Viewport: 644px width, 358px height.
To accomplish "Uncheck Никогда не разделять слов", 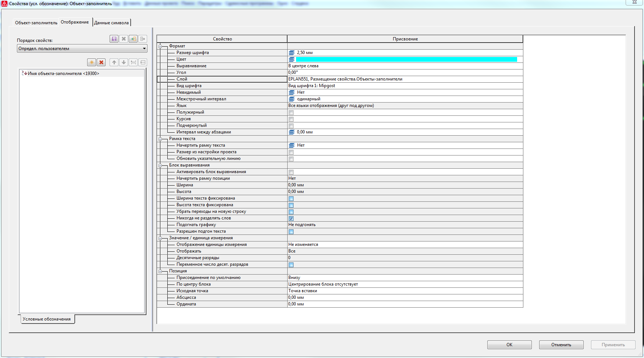I will coord(291,218).
